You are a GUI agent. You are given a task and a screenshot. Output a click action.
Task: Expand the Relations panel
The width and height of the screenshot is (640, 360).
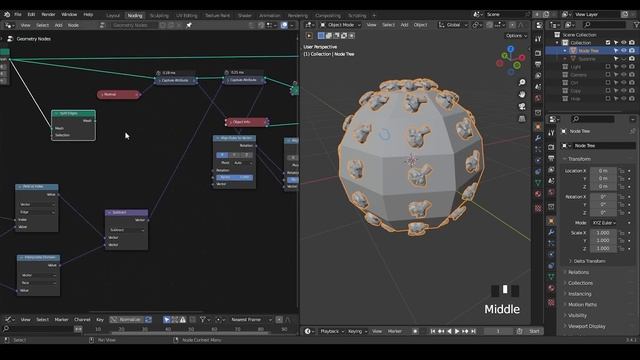[578, 272]
